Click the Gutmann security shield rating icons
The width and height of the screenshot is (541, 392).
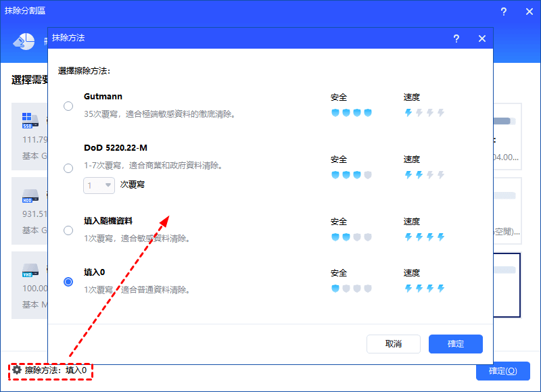tap(352, 113)
